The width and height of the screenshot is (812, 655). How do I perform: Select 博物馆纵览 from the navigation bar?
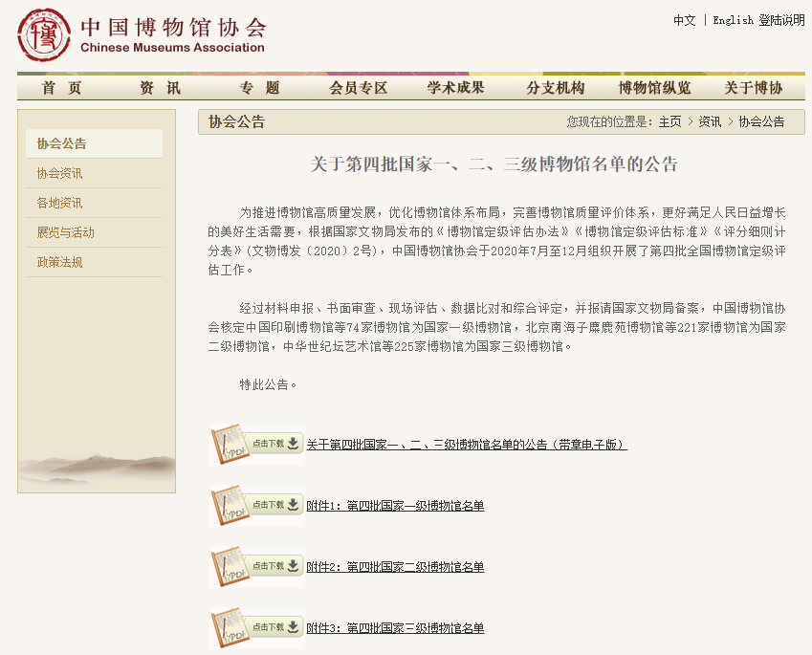click(654, 88)
